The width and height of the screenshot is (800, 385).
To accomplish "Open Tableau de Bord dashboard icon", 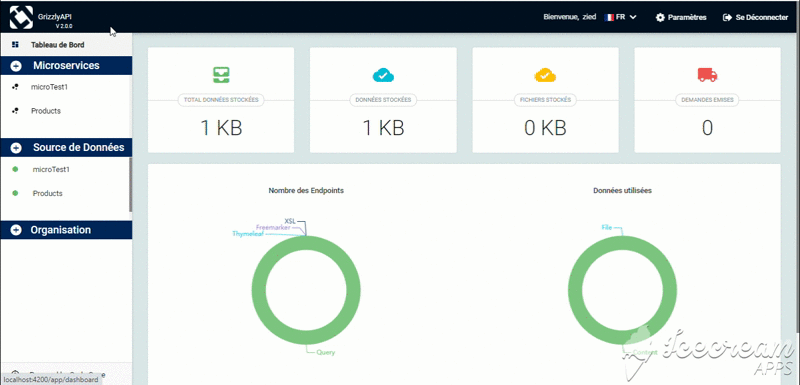I will [x=15, y=45].
